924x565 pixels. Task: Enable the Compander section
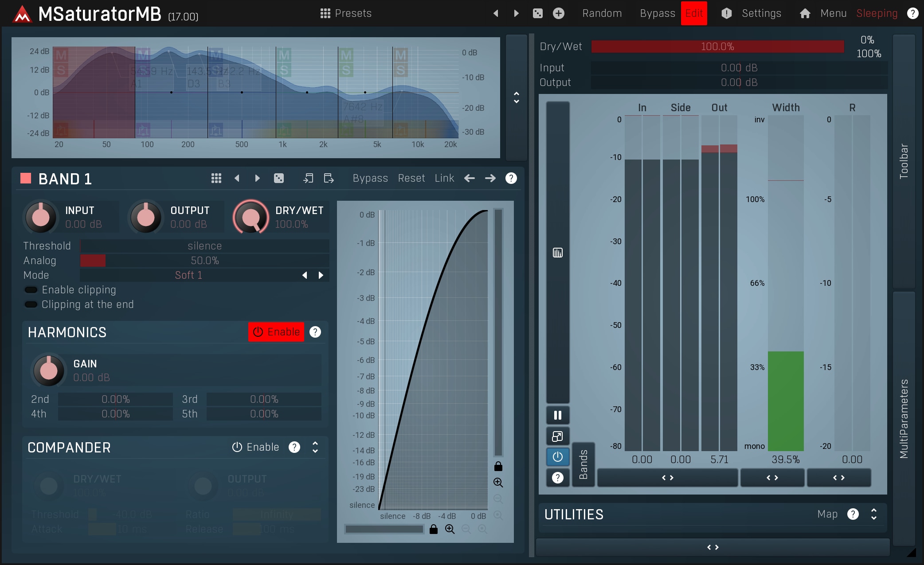tap(256, 447)
